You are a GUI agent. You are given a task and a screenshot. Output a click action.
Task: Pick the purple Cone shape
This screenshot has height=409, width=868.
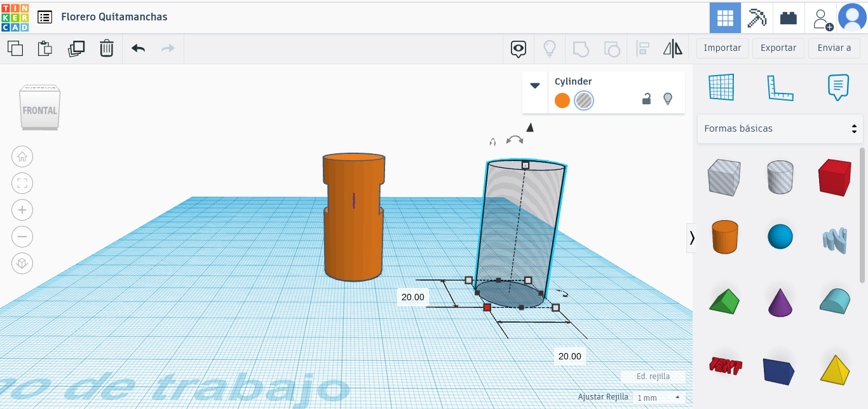780,302
